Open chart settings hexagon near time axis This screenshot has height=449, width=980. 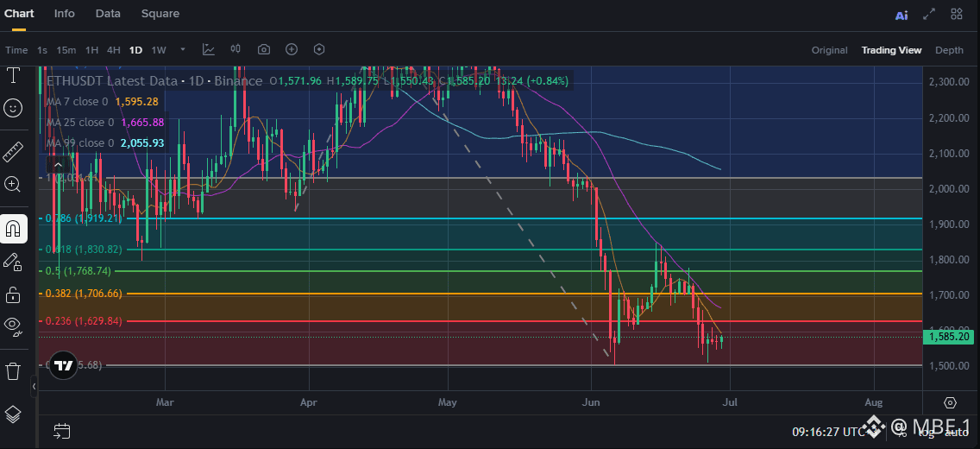(x=951, y=402)
